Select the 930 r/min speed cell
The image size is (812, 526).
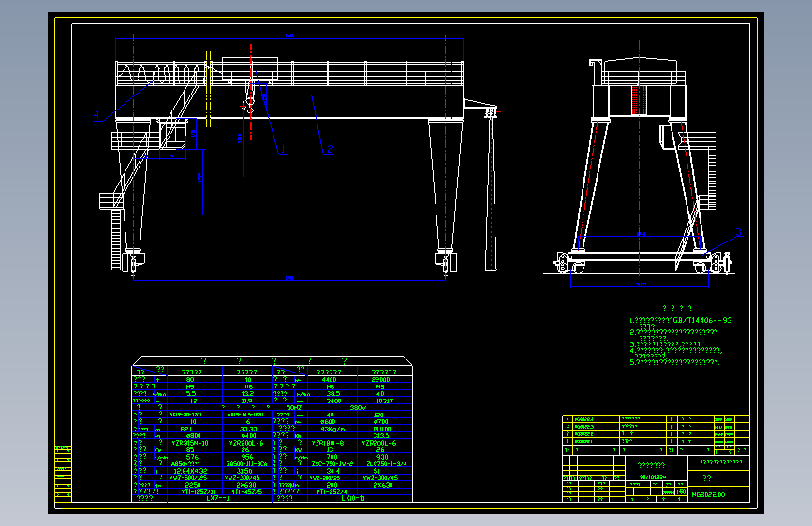383,457
